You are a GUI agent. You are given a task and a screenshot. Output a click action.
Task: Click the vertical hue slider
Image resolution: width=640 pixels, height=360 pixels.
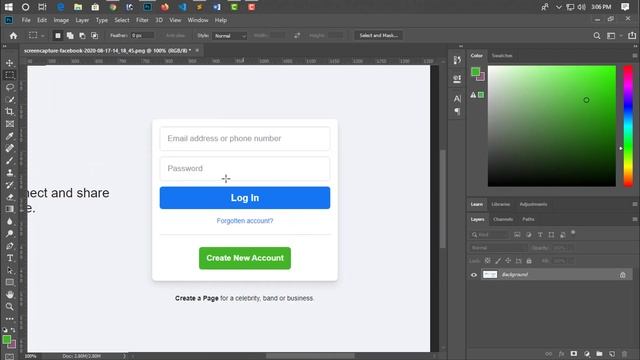tap(628, 126)
